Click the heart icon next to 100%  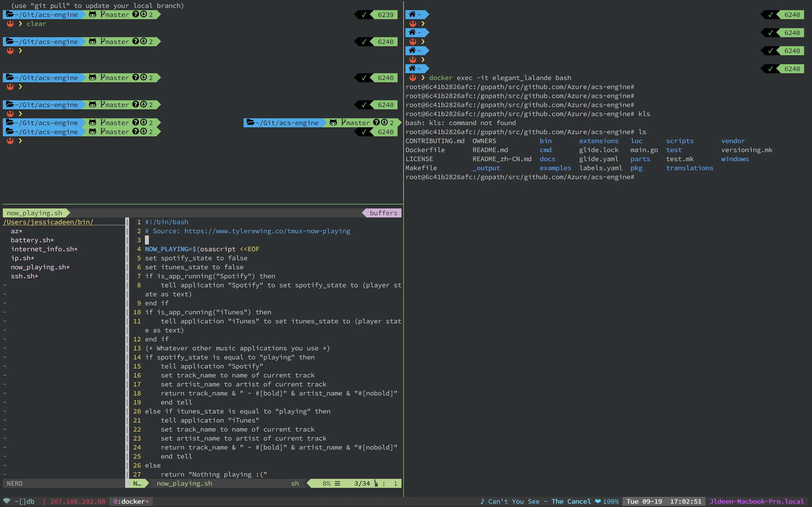[x=599, y=501]
